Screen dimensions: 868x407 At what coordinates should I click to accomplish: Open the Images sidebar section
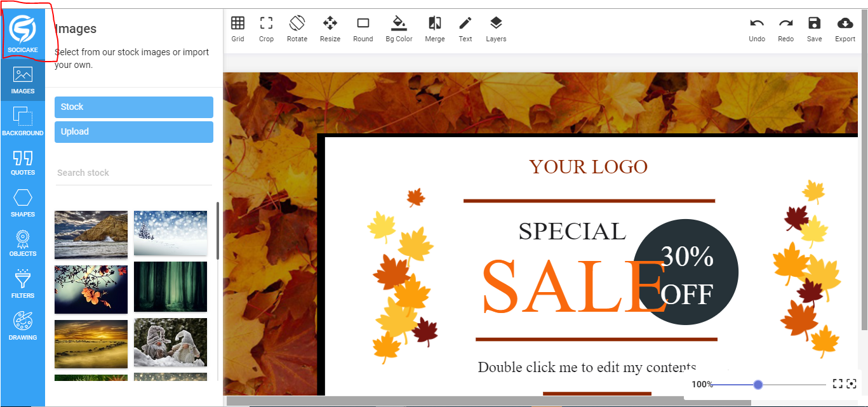click(x=23, y=79)
